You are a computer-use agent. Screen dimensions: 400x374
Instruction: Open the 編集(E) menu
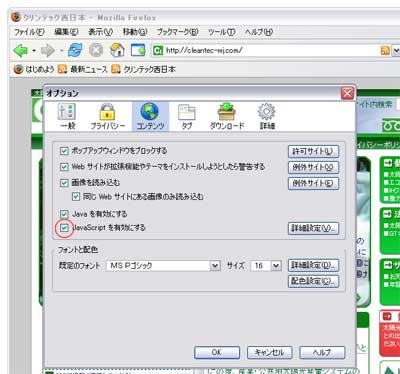66,32
